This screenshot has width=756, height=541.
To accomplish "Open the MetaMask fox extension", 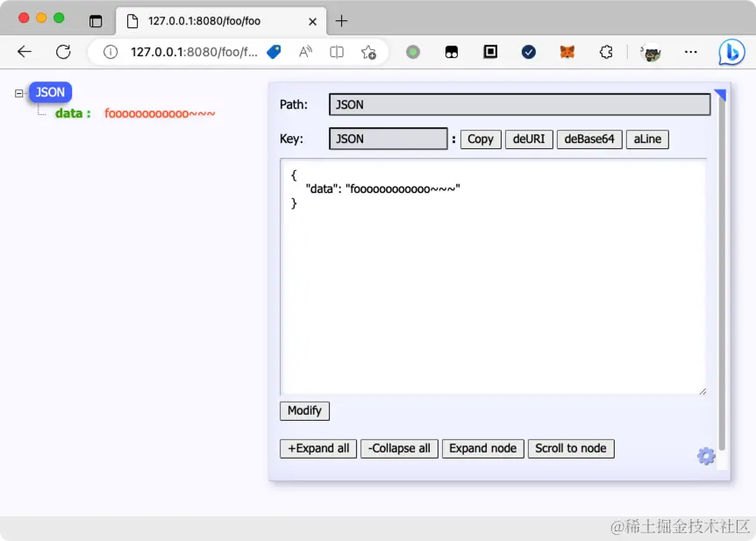I will [x=567, y=52].
